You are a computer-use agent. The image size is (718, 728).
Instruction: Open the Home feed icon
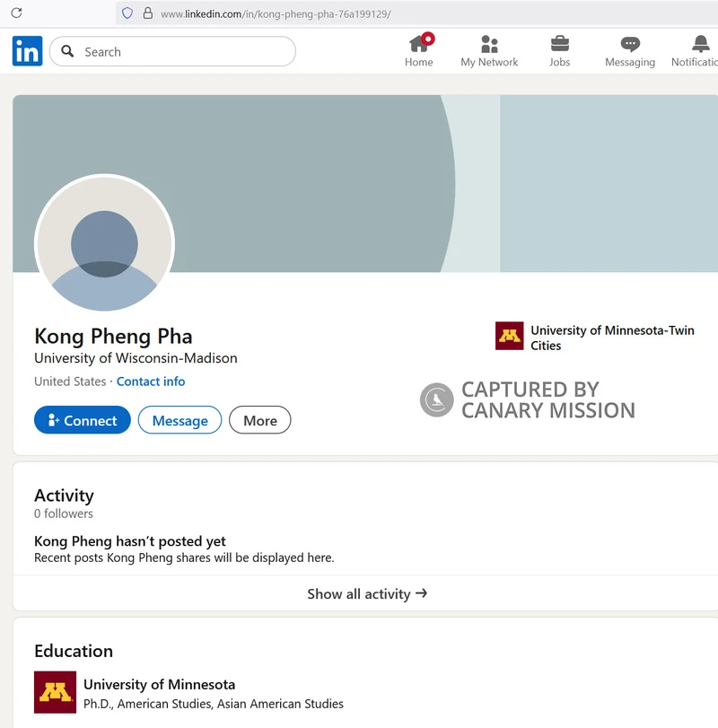(419, 44)
